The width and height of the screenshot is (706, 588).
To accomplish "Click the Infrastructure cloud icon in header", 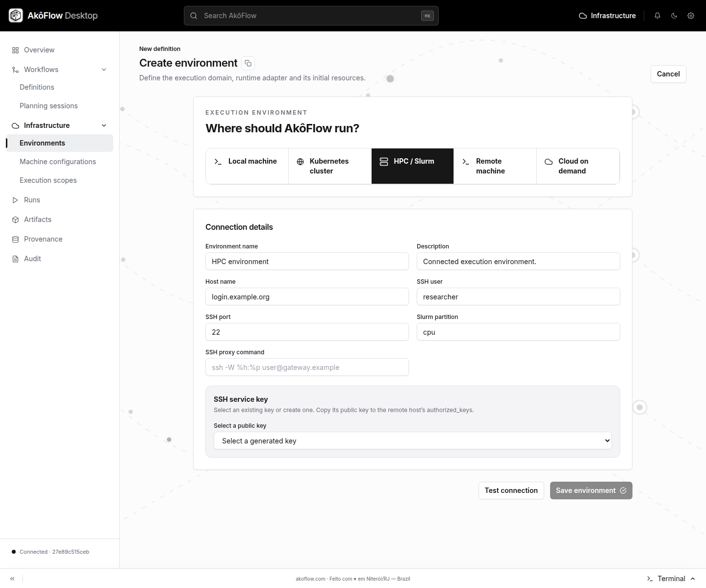I will [583, 16].
